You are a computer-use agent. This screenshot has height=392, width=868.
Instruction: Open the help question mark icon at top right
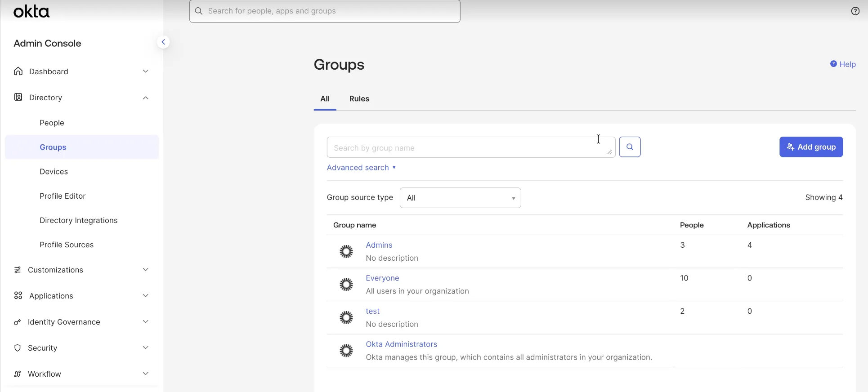855,11
